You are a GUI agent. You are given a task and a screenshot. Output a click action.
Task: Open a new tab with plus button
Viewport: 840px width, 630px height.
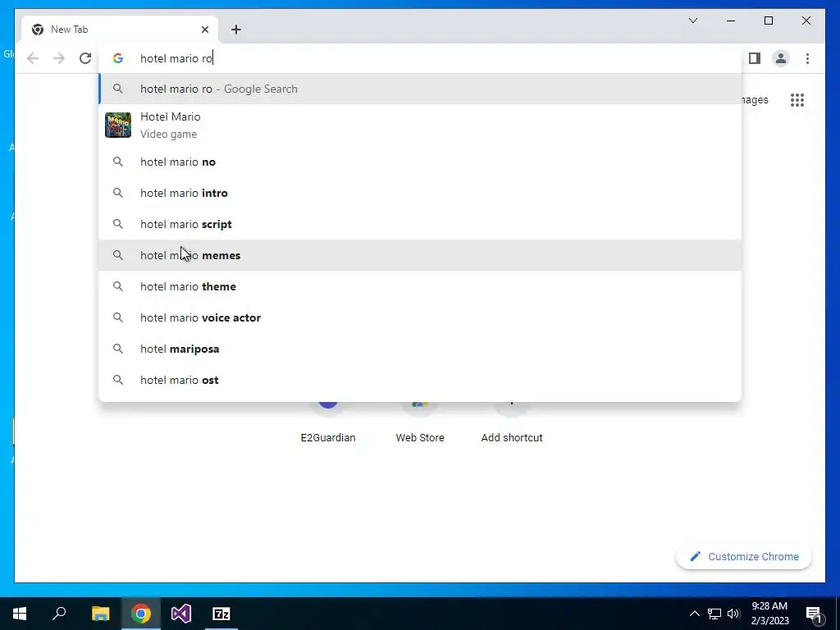click(236, 30)
